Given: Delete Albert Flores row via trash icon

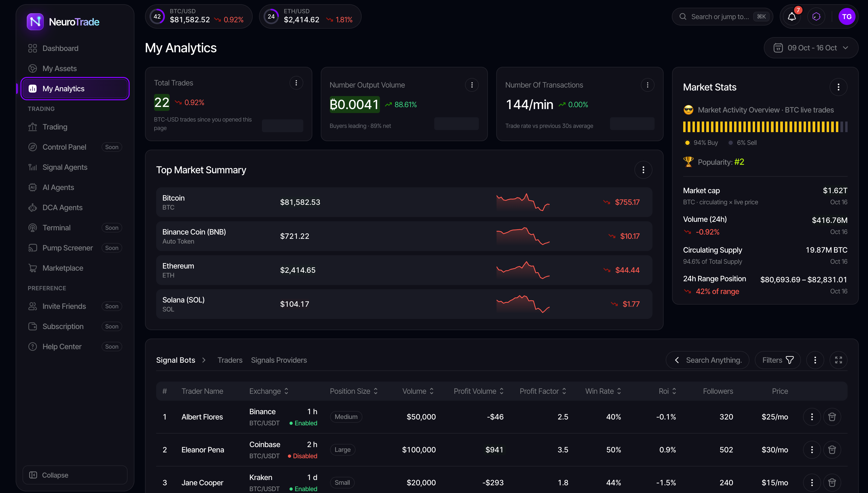Looking at the screenshot, I should (832, 417).
